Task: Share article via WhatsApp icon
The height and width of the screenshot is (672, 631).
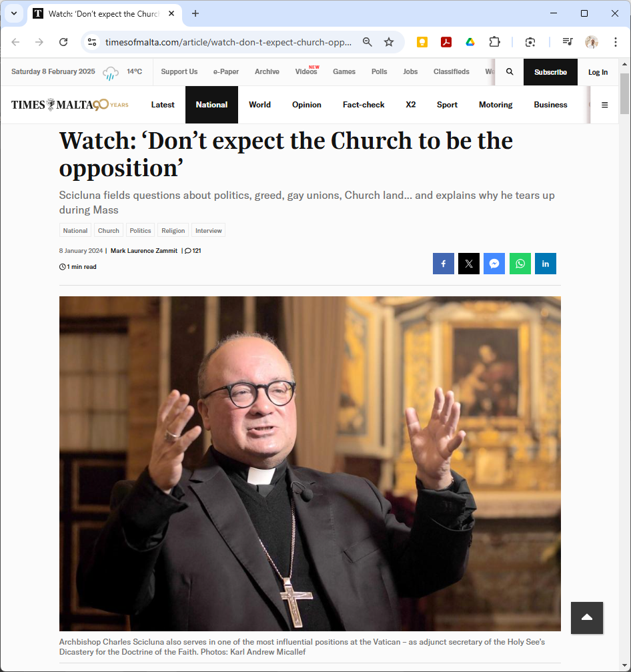Action: 520,264
